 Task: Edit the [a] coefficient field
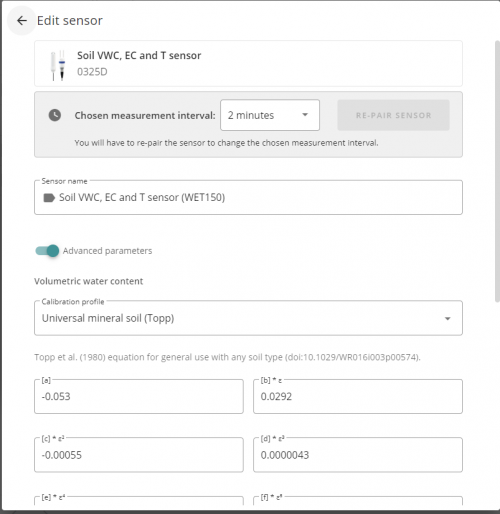tap(139, 396)
